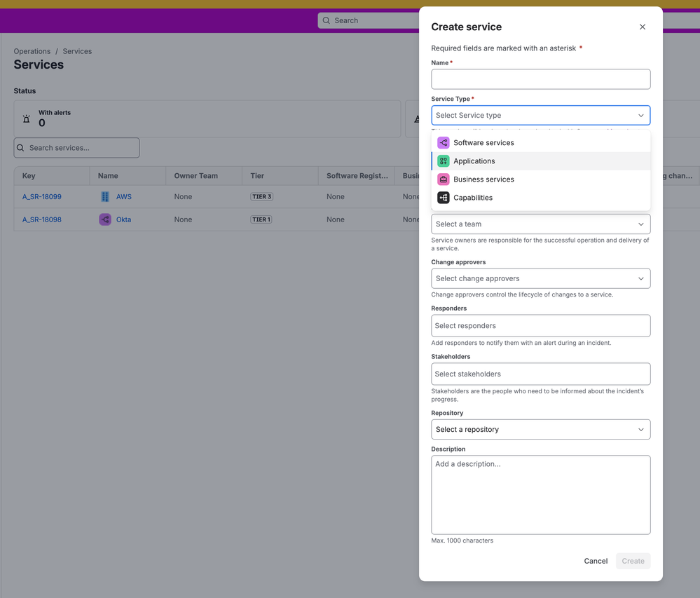Screen dimensions: 700x598
Task: Close the Create service dialog
Action: coord(642,27)
